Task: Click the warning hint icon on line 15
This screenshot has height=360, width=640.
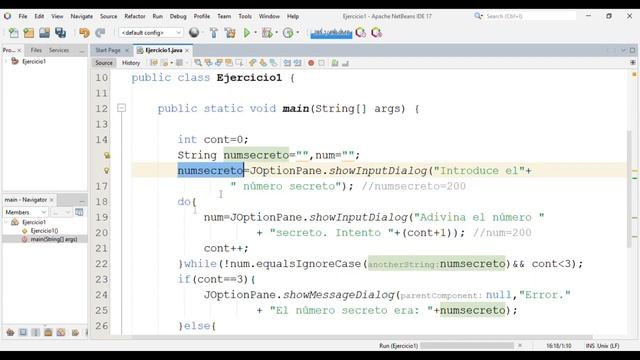Action: 107,155
